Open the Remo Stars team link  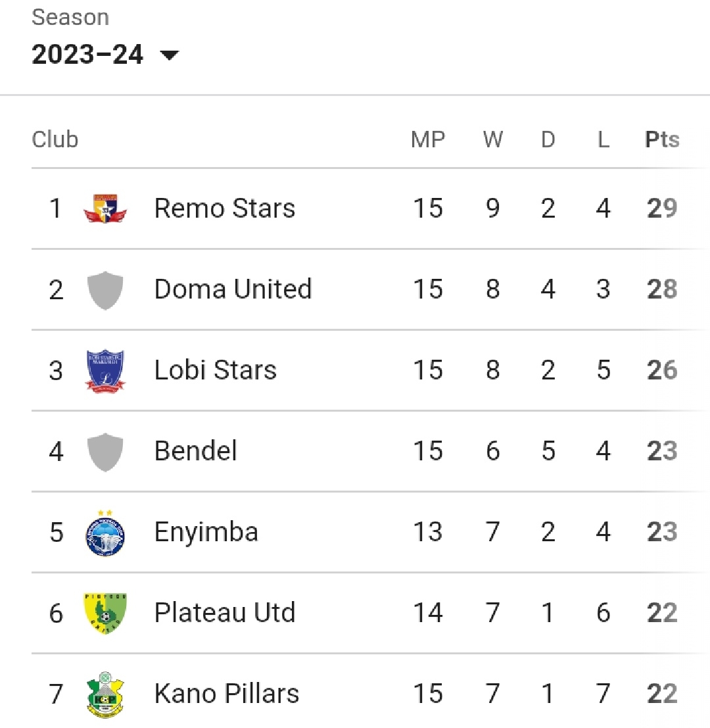click(224, 209)
